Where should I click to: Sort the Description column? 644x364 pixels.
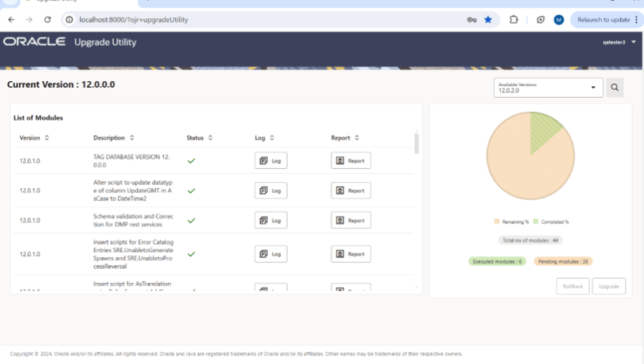[132, 138]
